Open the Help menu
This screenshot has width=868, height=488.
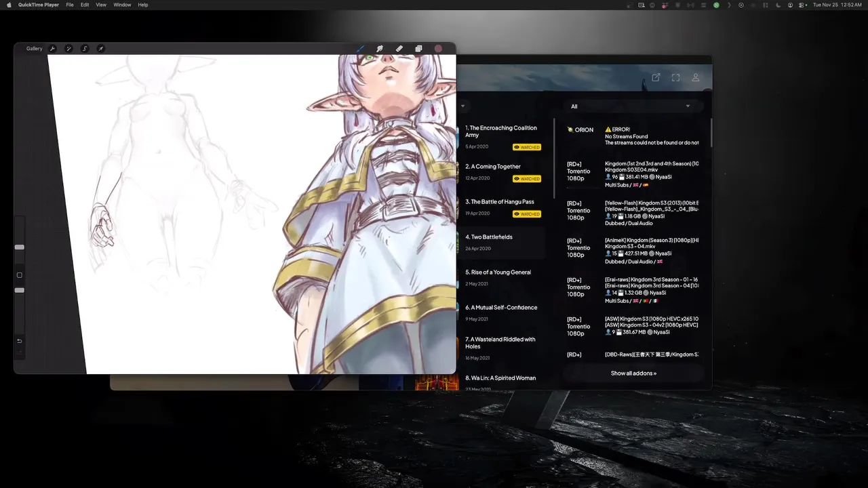tap(143, 5)
